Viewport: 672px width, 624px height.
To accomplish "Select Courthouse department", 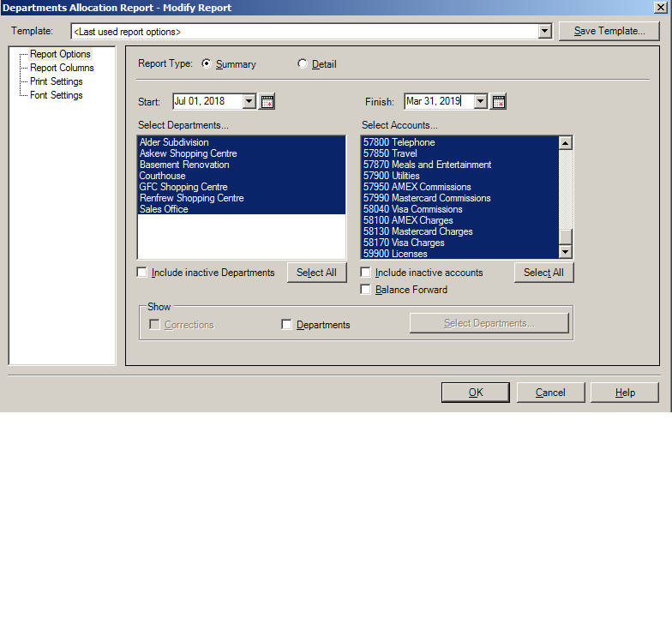I will [242, 176].
